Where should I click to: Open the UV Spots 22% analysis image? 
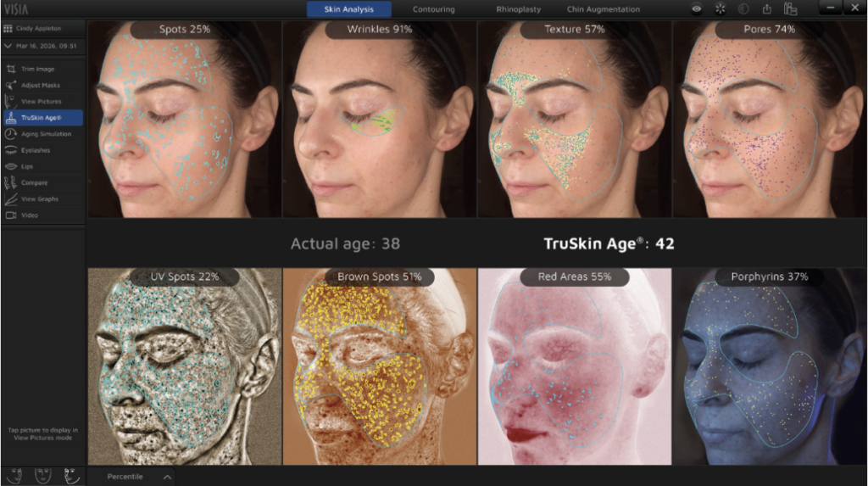[x=184, y=366]
